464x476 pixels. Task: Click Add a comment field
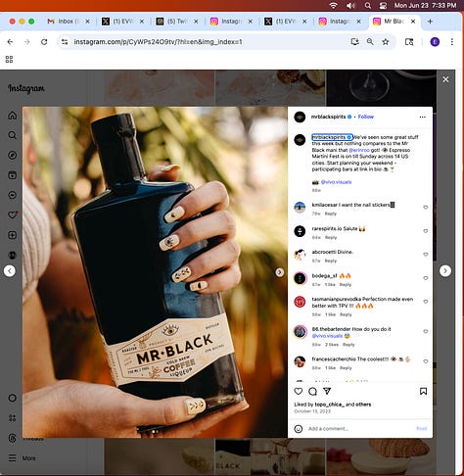pyautogui.click(x=359, y=429)
